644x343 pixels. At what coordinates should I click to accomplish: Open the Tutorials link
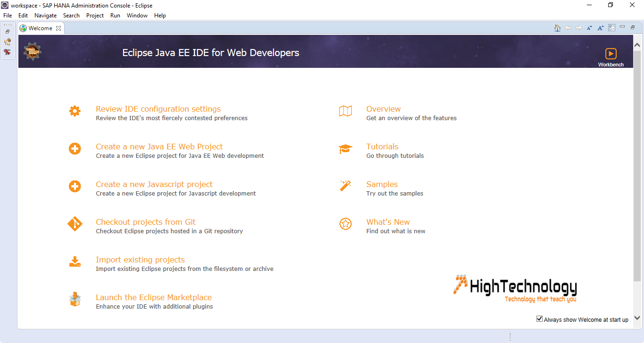[x=382, y=147]
